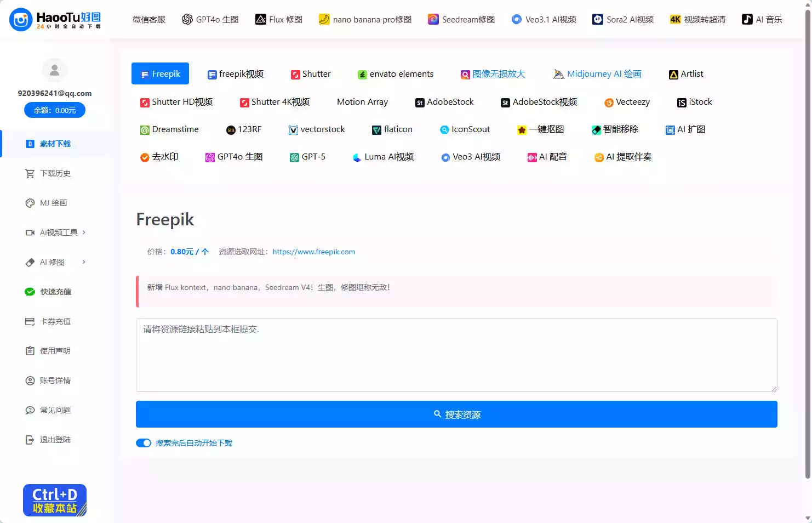Viewport: 812px width, 523px height.
Task: Choose envato elements source icon
Action: 362,75
